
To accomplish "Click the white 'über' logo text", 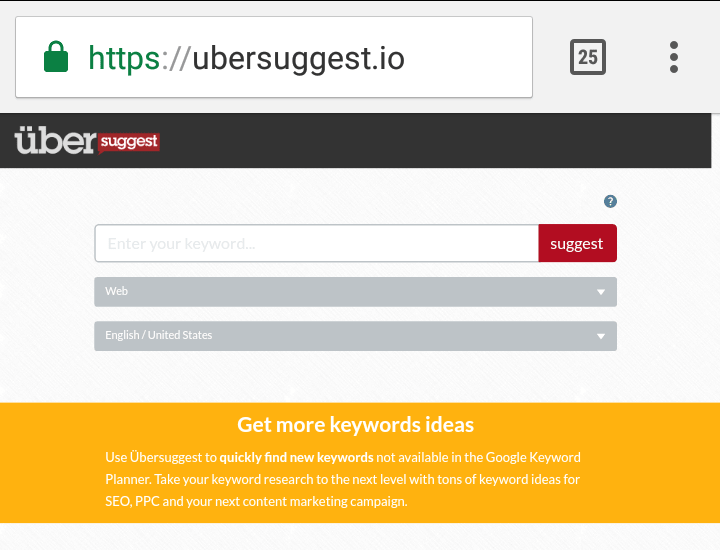I will pos(55,141).
